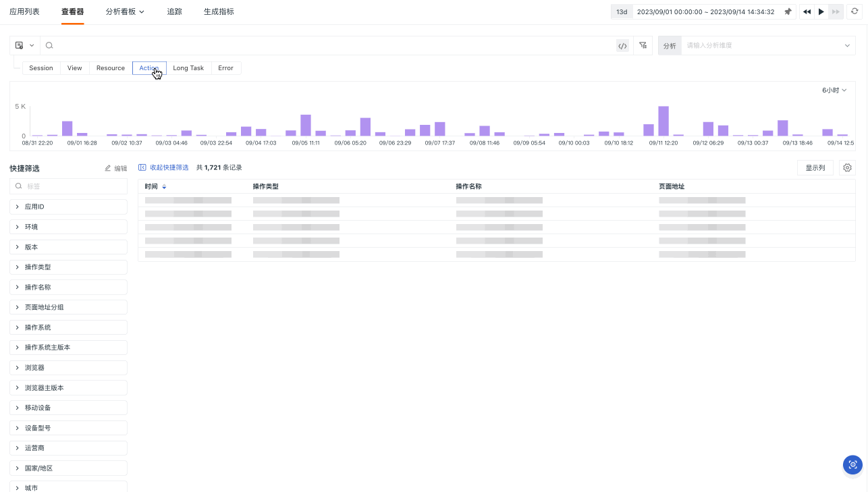Toggle the code query mode icon

coord(622,46)
